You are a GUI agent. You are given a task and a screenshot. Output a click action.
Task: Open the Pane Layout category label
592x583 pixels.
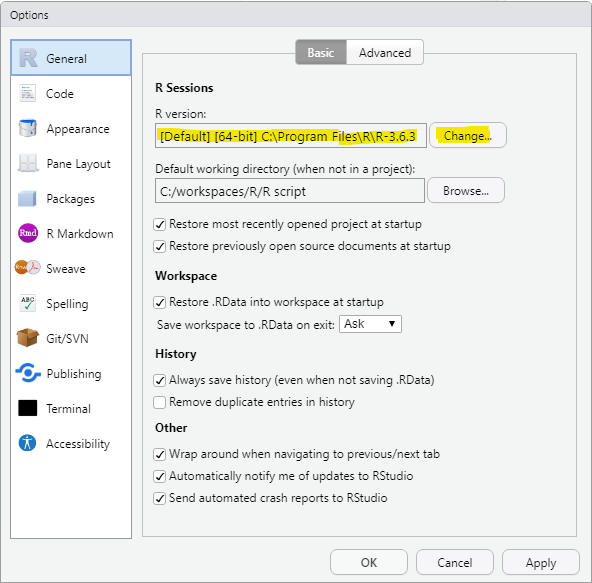click(x=79, y=164)
